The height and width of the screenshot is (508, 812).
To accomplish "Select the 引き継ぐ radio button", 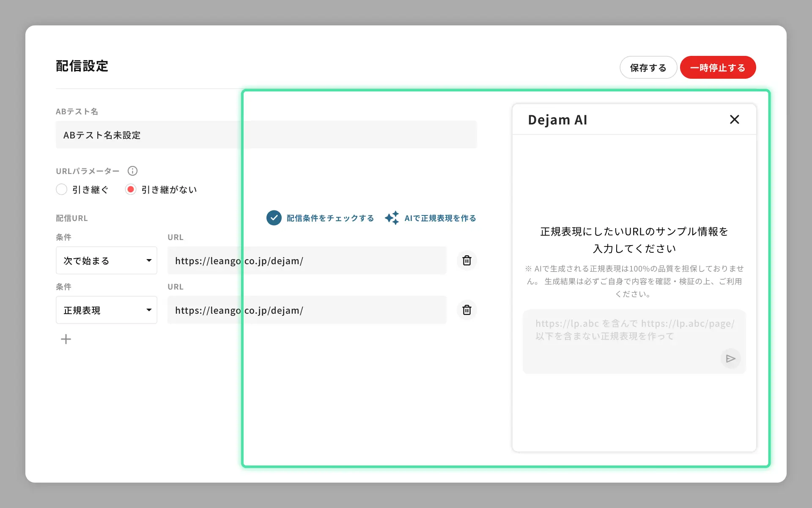I will point(62,189).
